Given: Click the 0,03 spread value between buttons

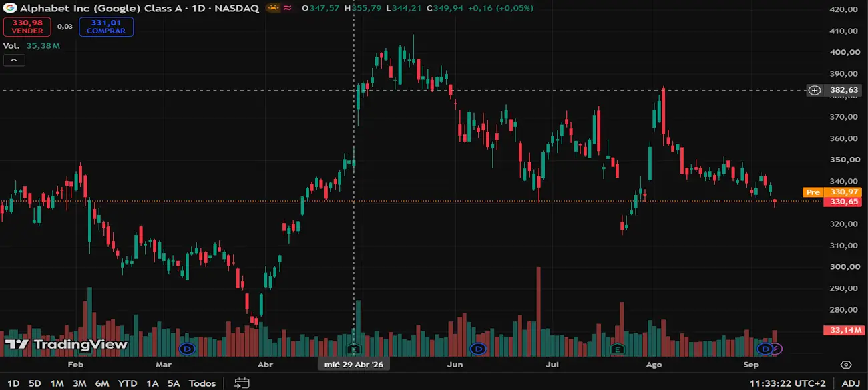Looking at the screenshot, I should [65, 27].
